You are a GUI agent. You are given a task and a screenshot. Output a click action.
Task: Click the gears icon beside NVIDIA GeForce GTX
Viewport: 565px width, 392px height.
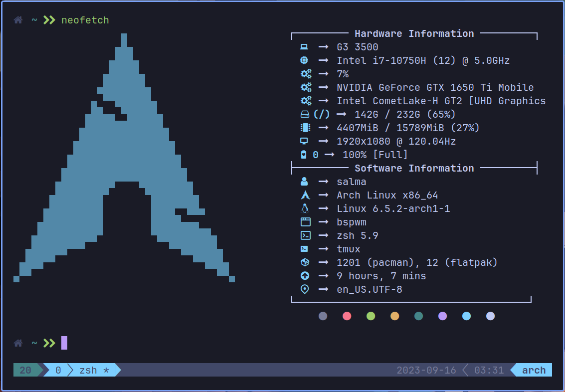[x=306, y=87]
